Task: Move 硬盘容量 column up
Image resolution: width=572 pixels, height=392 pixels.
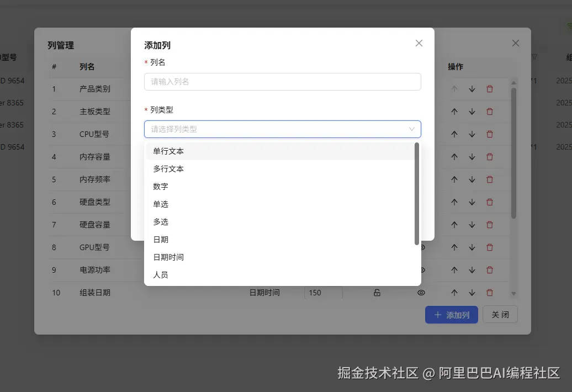Action: point(454,225)
